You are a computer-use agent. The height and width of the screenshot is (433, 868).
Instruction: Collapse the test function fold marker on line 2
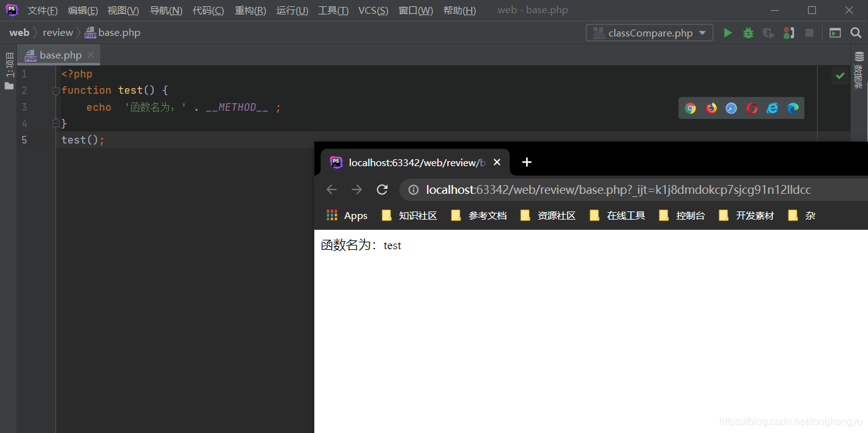[56, 91]
